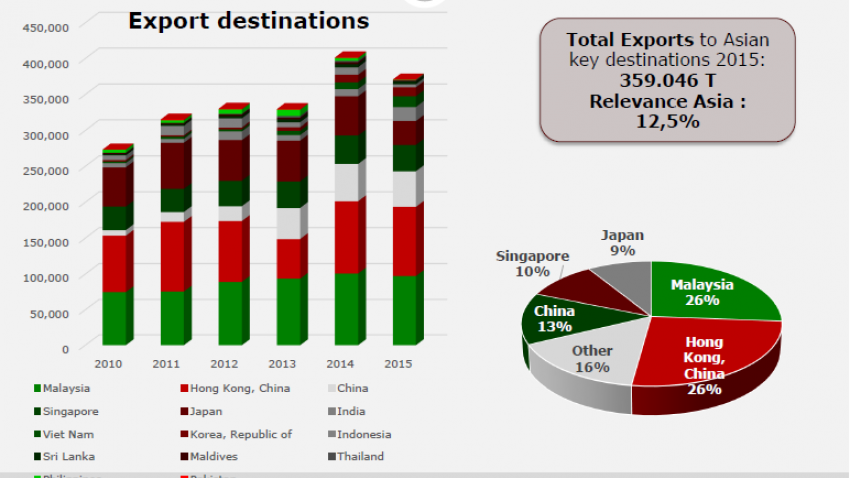The height and width of the screenshot is (478, 850).
Task: Click the Export destinations chart title
Action: coord(248,21)
